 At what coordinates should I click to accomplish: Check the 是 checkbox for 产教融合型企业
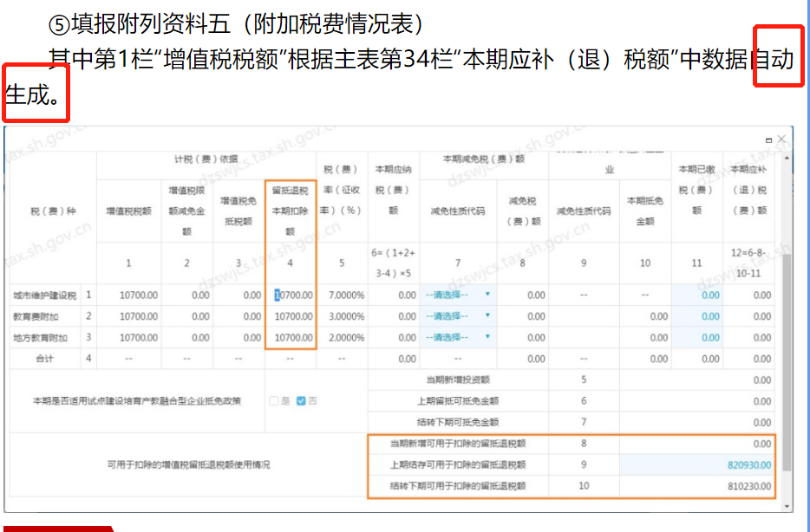274,401
